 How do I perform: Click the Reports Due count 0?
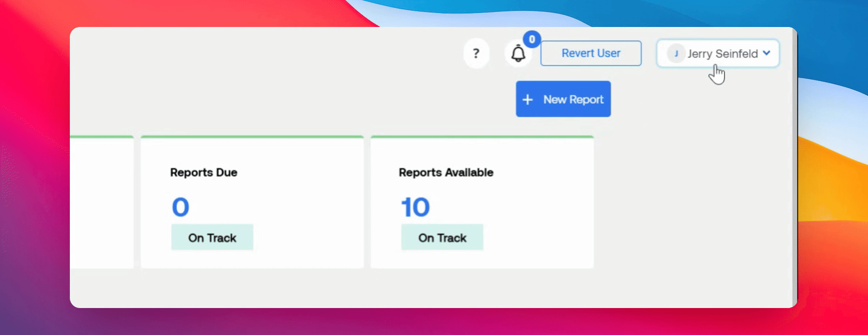click(181, 207)
